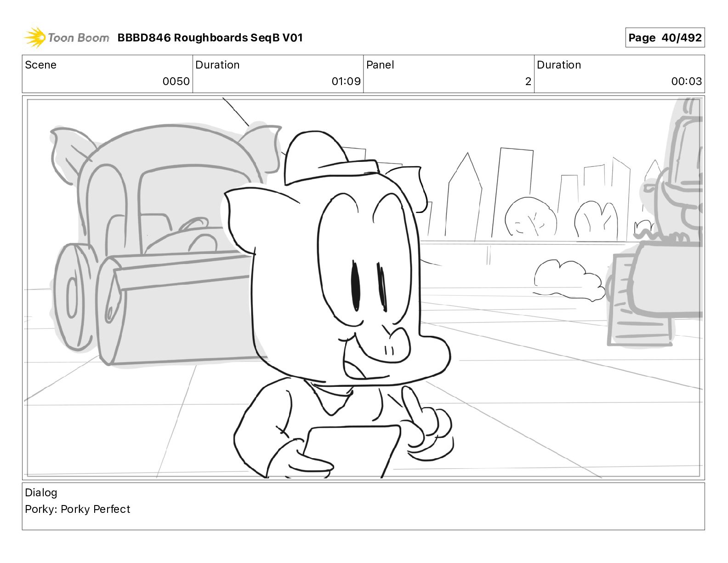
Task: Click the panel duration value '00:03'
Action: [x=687, y=81]
